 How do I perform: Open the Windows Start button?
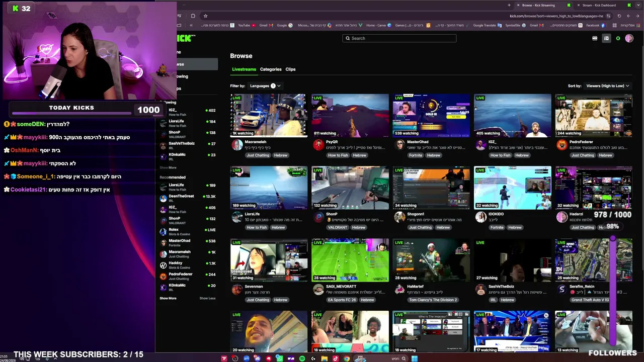point(414,358)
